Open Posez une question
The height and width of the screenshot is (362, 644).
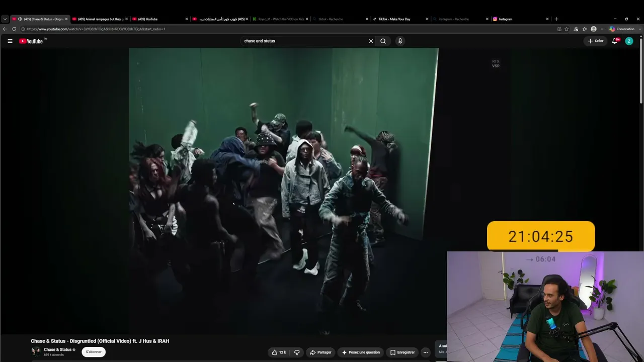point(361,352)
